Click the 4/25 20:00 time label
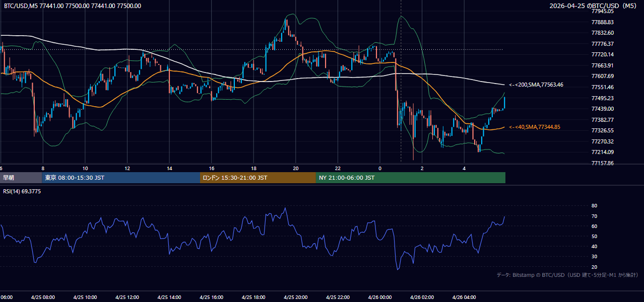 (x=296, y=297)
